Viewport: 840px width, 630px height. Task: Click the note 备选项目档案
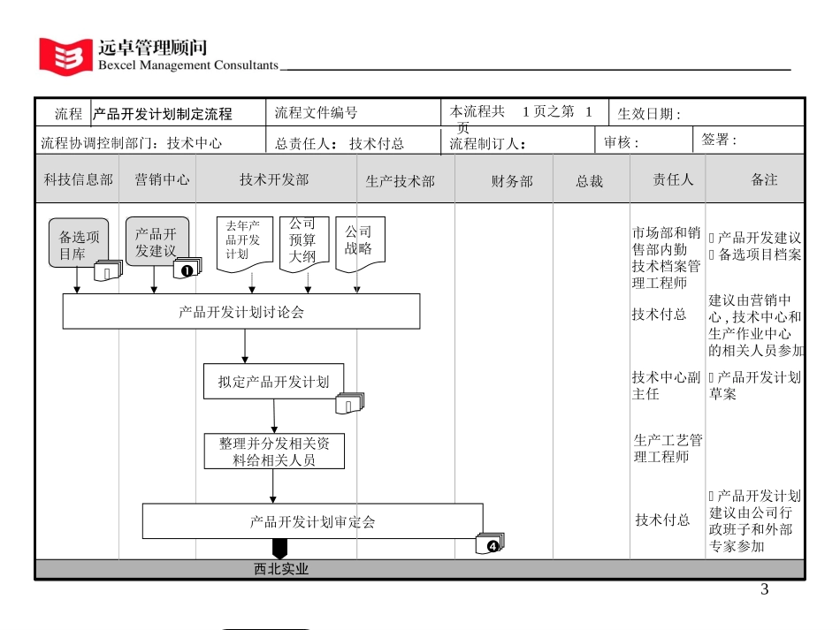point(755,254)
